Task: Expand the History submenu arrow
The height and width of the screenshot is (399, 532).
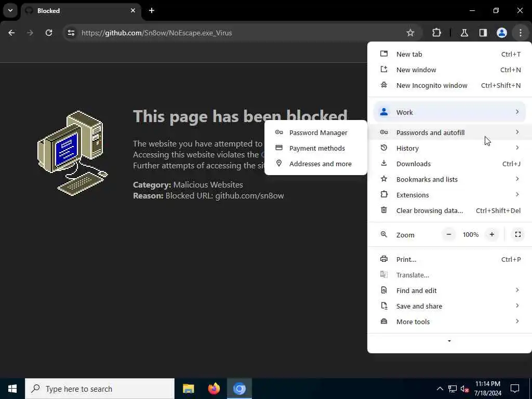Action: [517, 148]
